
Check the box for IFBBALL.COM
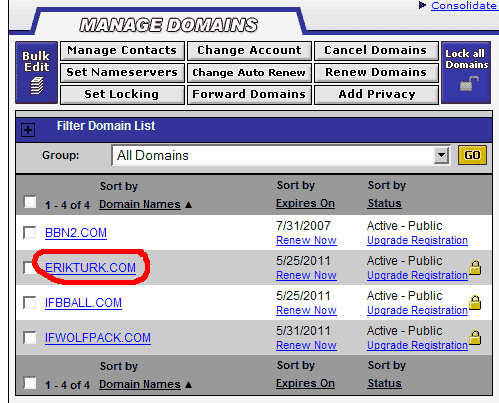(30, 303)
